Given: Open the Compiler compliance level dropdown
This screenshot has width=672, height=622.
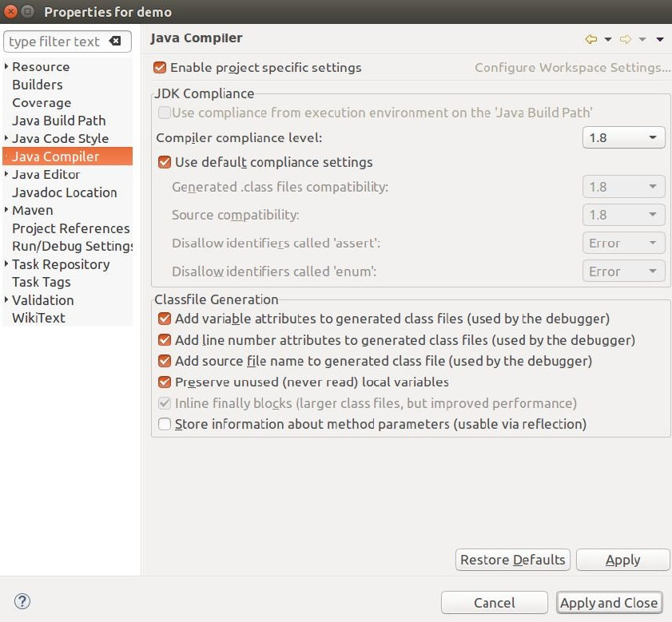Looking at the screenshot, I should [623, 137].
